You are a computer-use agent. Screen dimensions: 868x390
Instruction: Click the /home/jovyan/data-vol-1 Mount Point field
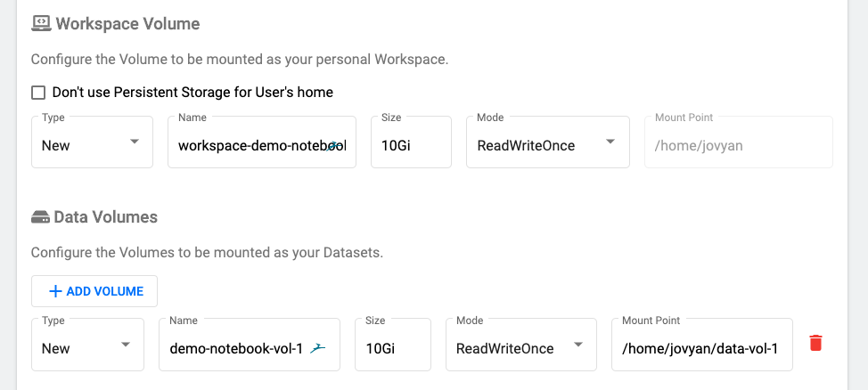coord(700,348)
